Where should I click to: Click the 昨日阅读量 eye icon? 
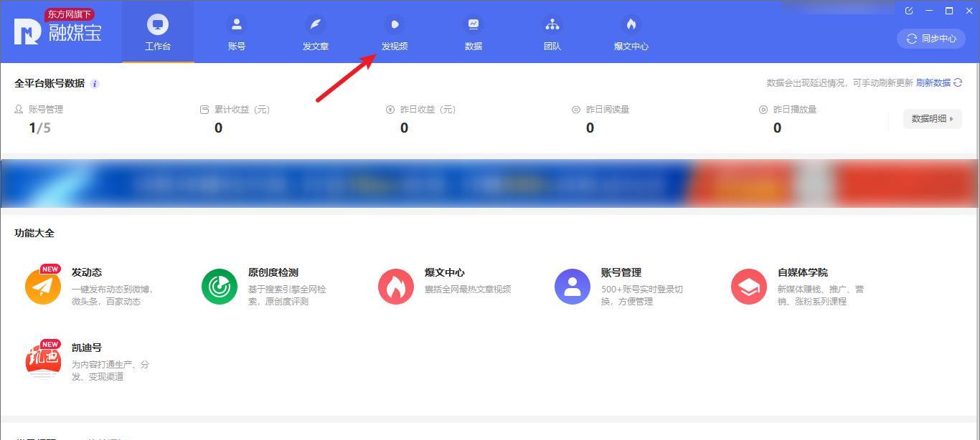click(576, 110)
